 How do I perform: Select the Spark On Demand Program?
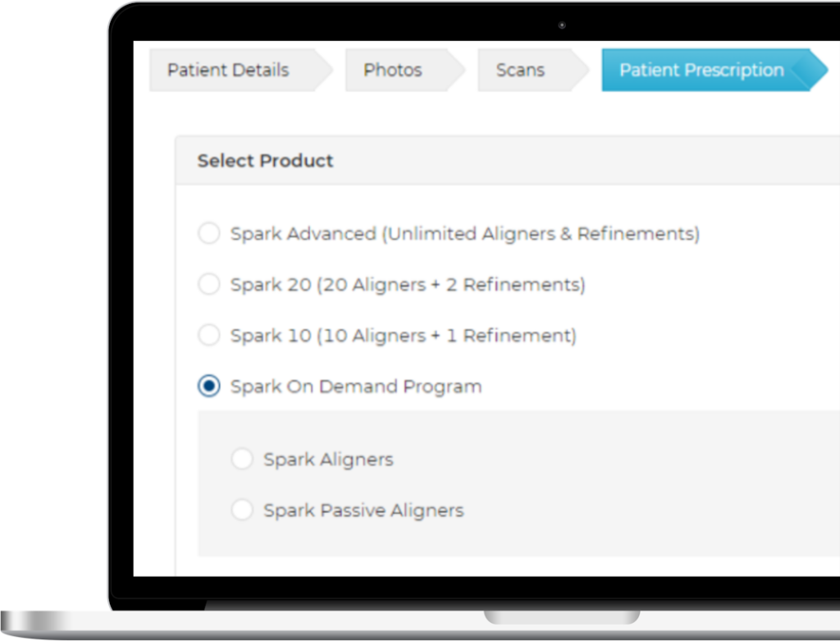(210, 386)
